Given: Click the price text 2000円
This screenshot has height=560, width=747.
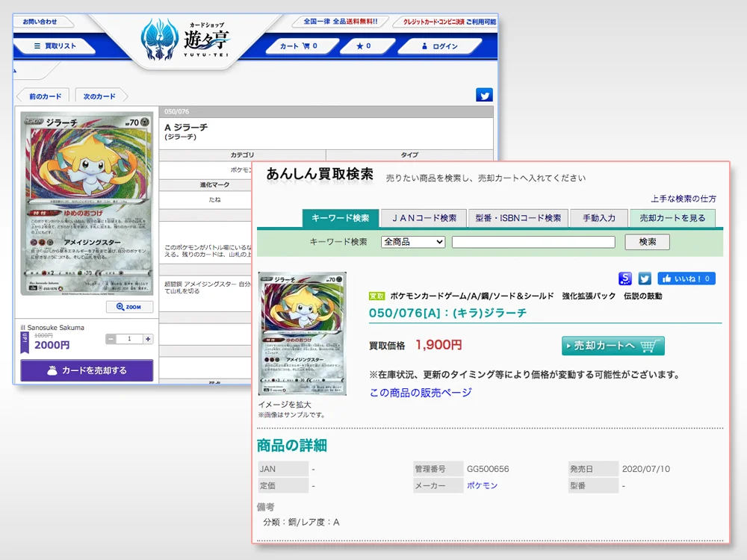Looking at the screenshot, I should tap(52, 345).
